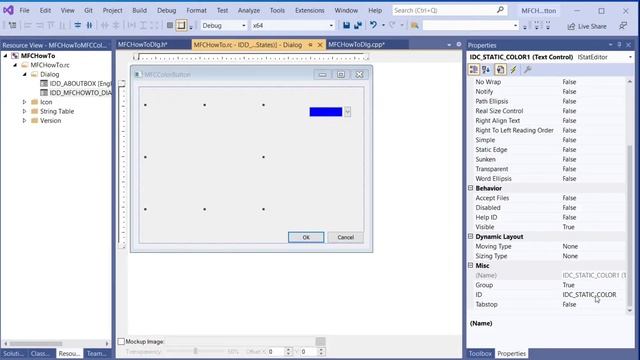
Task: Open the Undo history dropdown arrow
Action: point(383,25)
